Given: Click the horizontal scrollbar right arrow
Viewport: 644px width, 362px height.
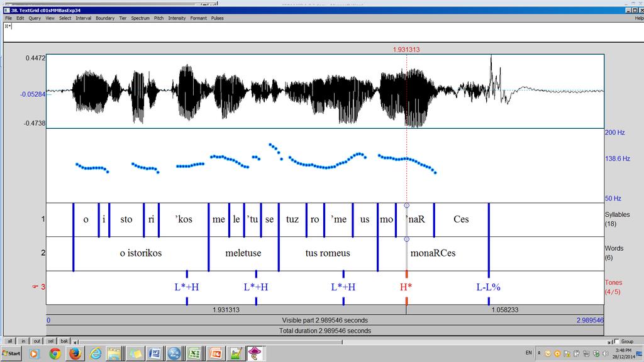Looking at the screenshot, I should [x=610, y=341].
